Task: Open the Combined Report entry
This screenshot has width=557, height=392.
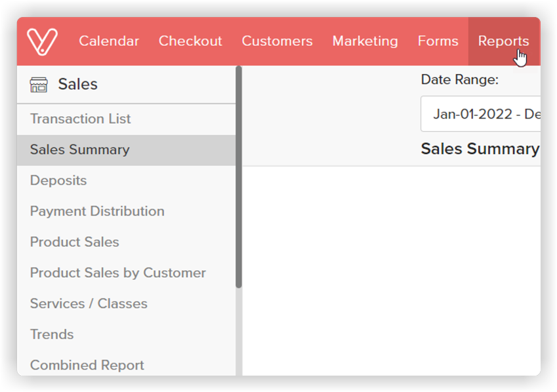Action: (87, 365)
